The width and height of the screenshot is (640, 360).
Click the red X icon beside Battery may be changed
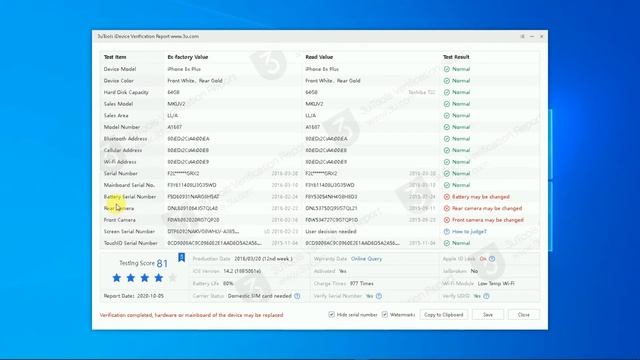[x=447, y=197]
